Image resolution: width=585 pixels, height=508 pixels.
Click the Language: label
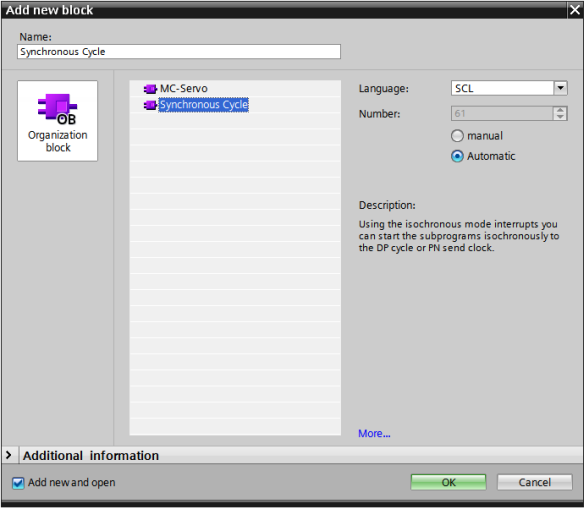click(x=384, y=89)
